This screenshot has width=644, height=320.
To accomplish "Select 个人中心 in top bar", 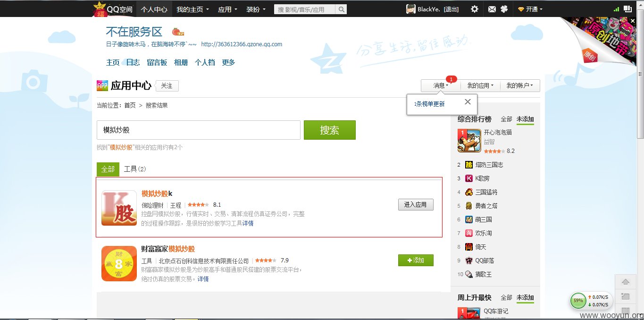I will click(x=154, y=9).
